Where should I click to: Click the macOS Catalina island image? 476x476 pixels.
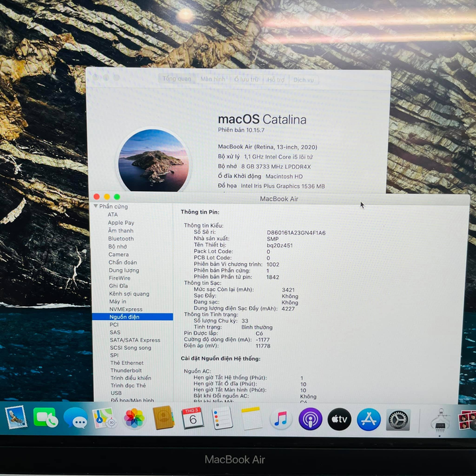(153, 160)
